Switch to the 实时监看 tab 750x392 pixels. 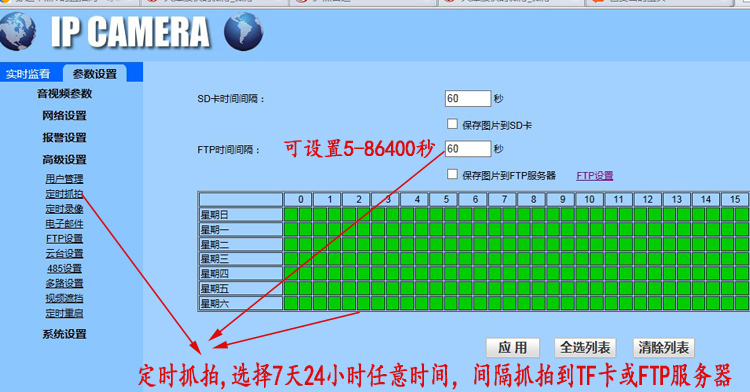pos(28,74)
